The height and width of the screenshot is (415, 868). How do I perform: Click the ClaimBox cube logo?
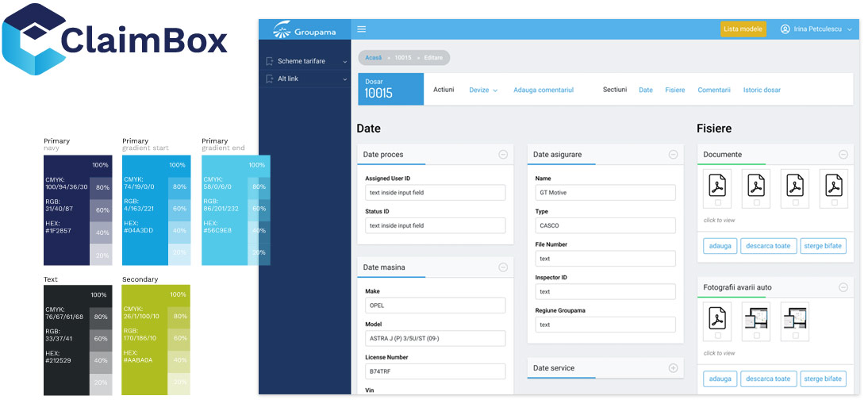coord(34,40)
